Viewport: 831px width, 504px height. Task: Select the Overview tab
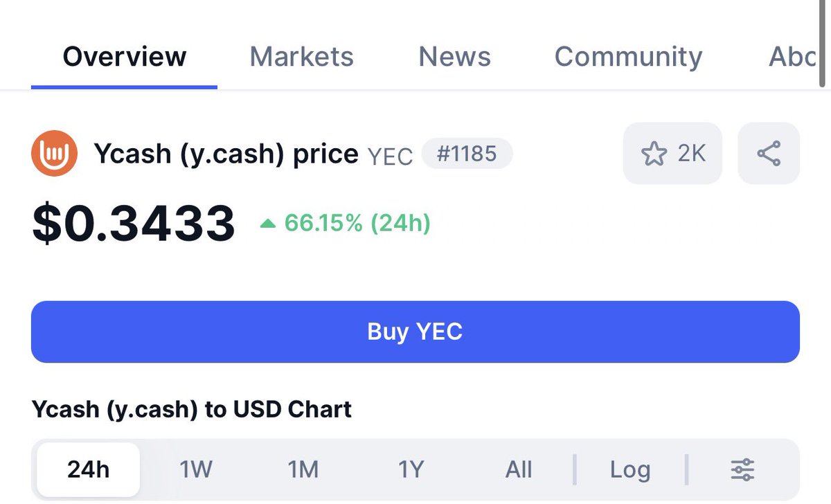[125, 57]
